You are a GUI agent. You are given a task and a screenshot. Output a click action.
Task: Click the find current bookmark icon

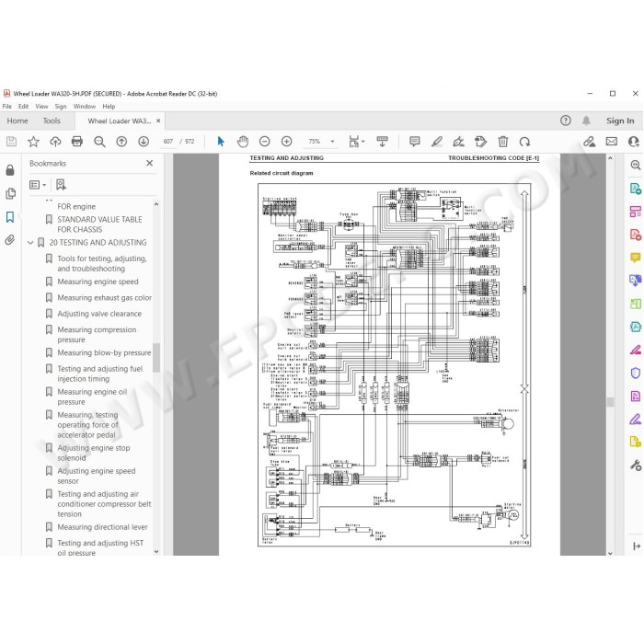click(61, 185)
